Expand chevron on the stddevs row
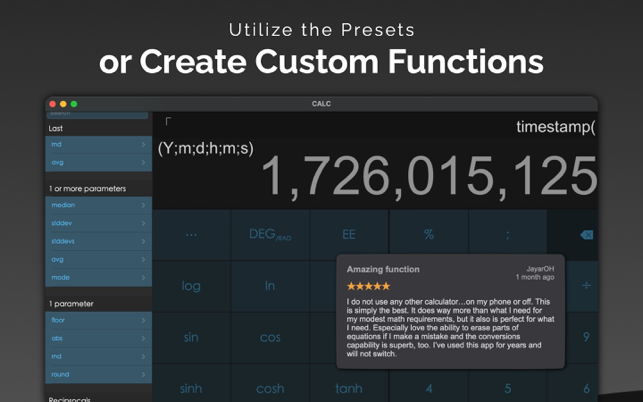 [143, 241]
